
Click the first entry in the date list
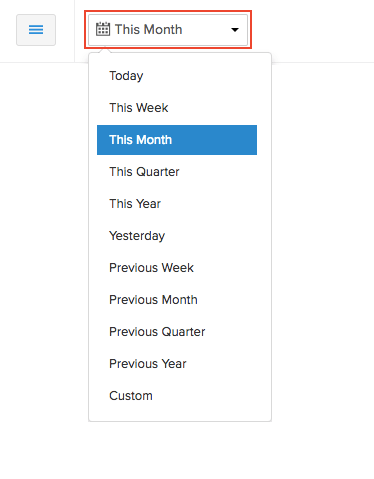pos(177,76)
